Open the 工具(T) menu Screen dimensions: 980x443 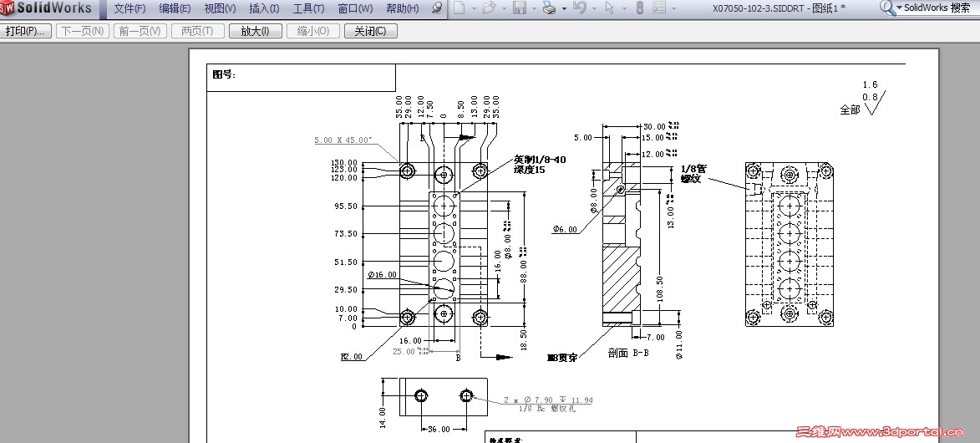[309, 8]
